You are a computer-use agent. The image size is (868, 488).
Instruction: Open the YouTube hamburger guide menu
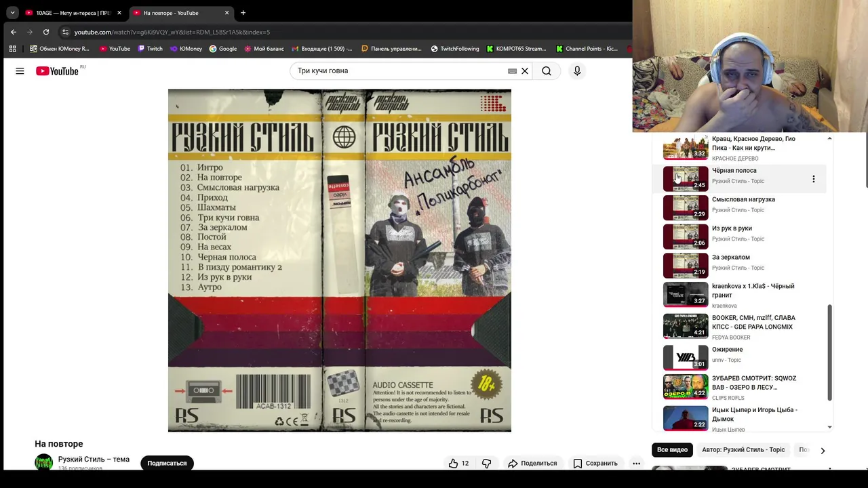pyautogui.click(x=20, y=71)
